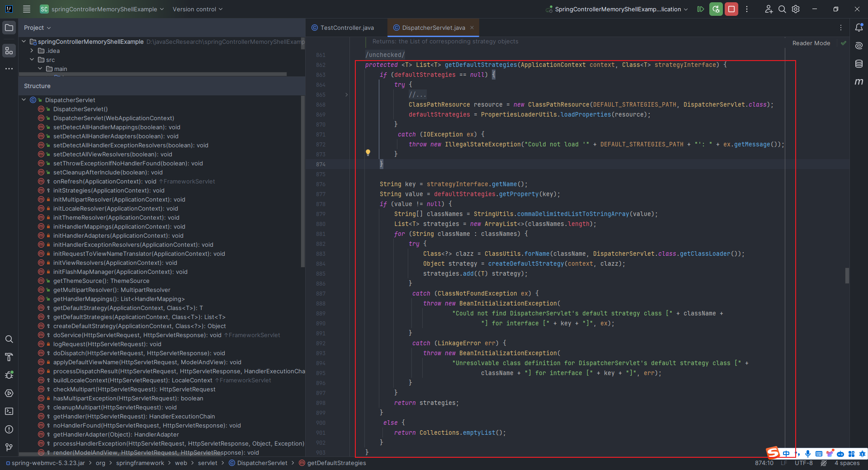This screenshot has height=470, width=868.
Task: Open the project name dropdown
Action: click(102, 9)
